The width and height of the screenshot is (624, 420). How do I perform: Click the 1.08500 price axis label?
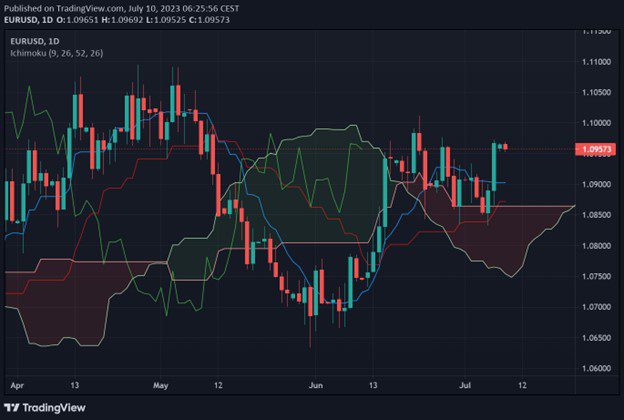point(596,215)
